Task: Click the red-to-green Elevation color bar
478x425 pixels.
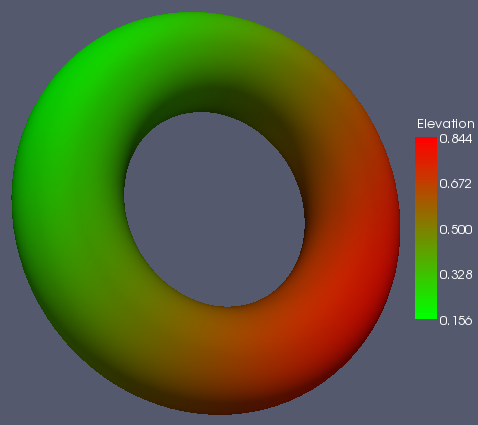Action: [426, 228]
